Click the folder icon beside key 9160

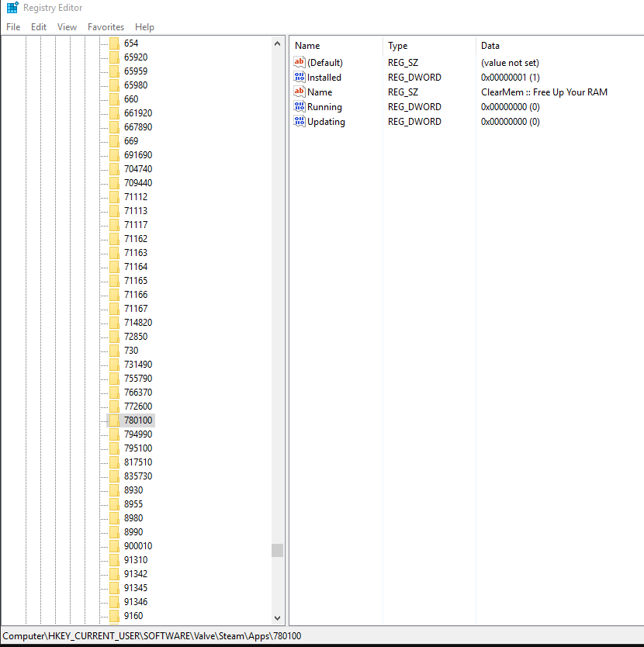pyautogui.click(x=113, y=616)
